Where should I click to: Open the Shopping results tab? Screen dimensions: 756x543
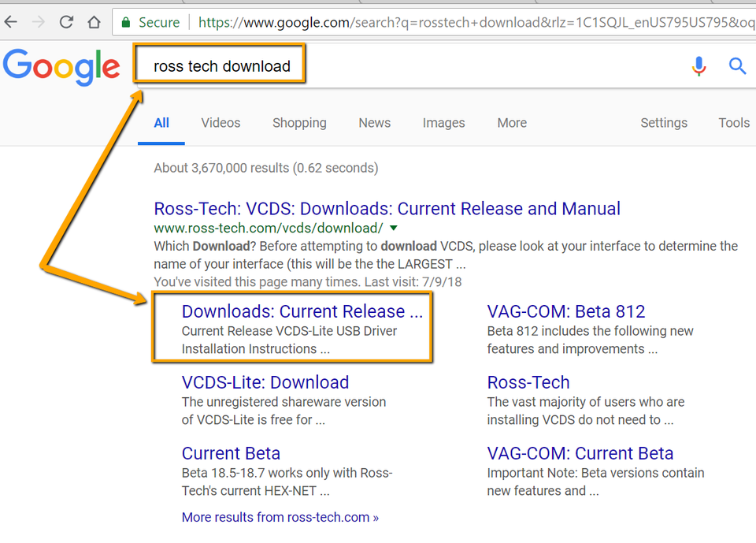point(299,123)
